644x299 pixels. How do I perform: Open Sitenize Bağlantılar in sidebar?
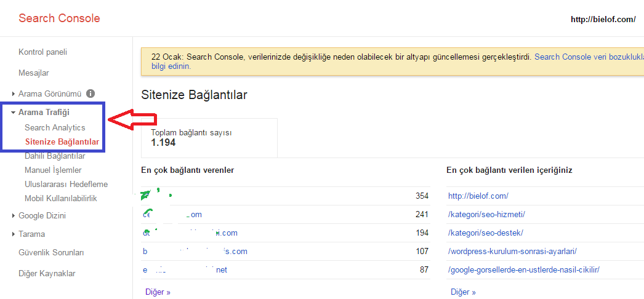pyautogui.click(x=62, y=142)
